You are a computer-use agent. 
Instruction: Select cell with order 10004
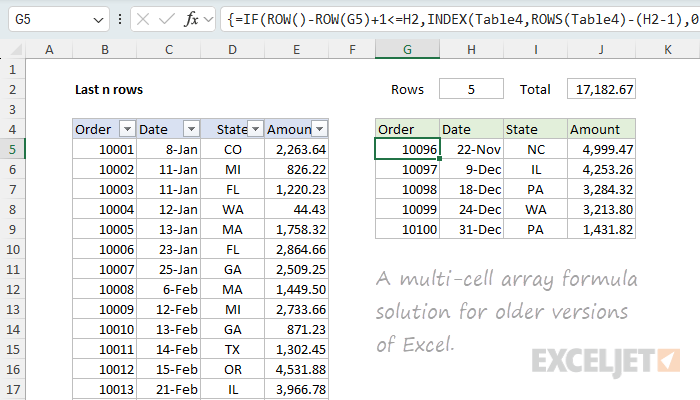(104, 209)
